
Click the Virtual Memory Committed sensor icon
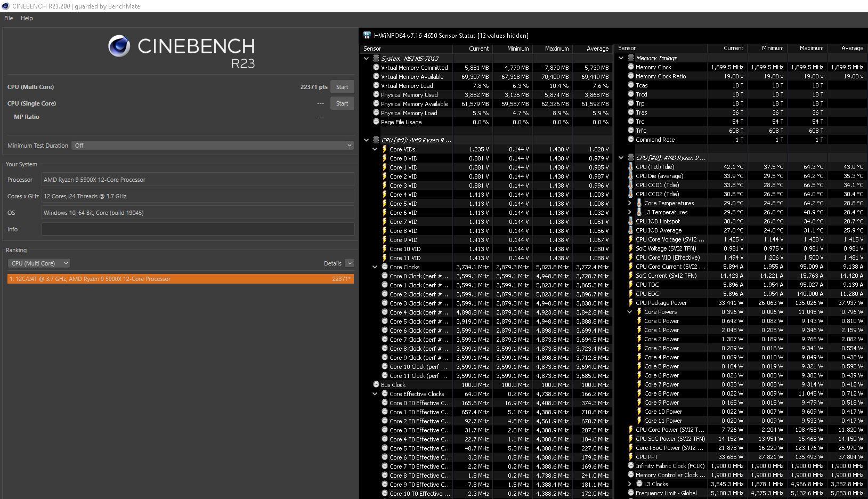[376, 68]
